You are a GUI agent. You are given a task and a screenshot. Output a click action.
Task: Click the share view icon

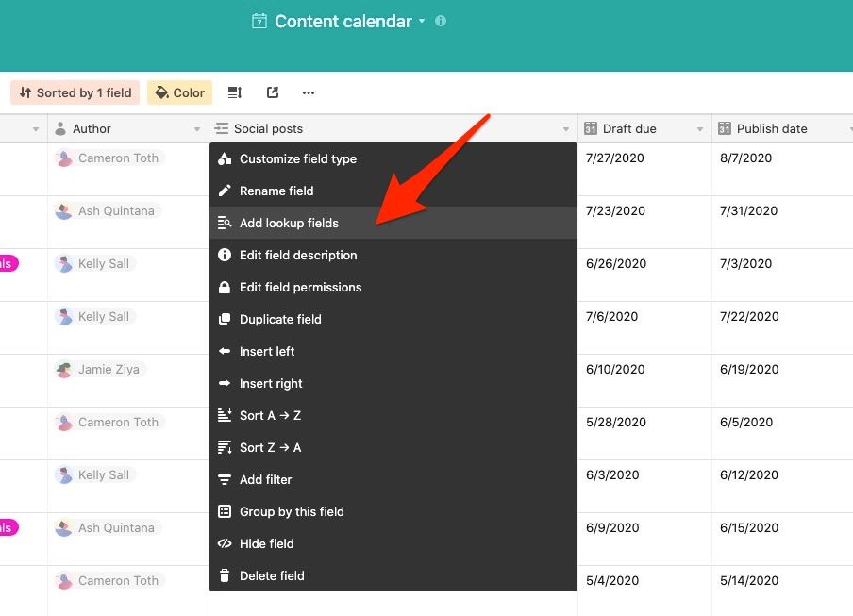coord(273,93)
